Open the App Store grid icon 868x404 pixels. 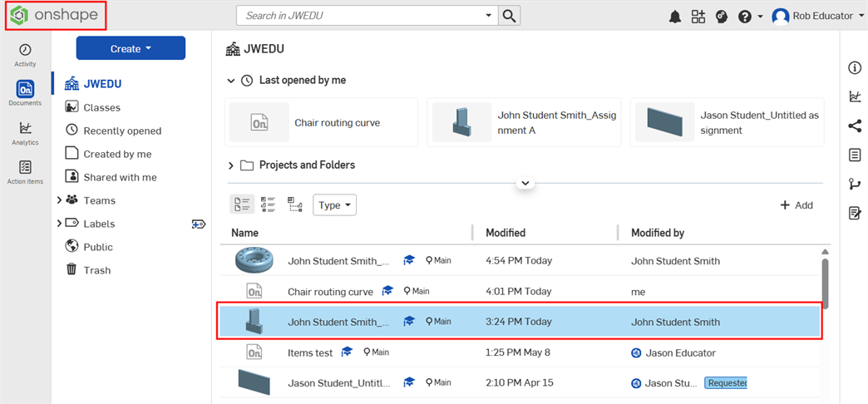click(698, 17)
